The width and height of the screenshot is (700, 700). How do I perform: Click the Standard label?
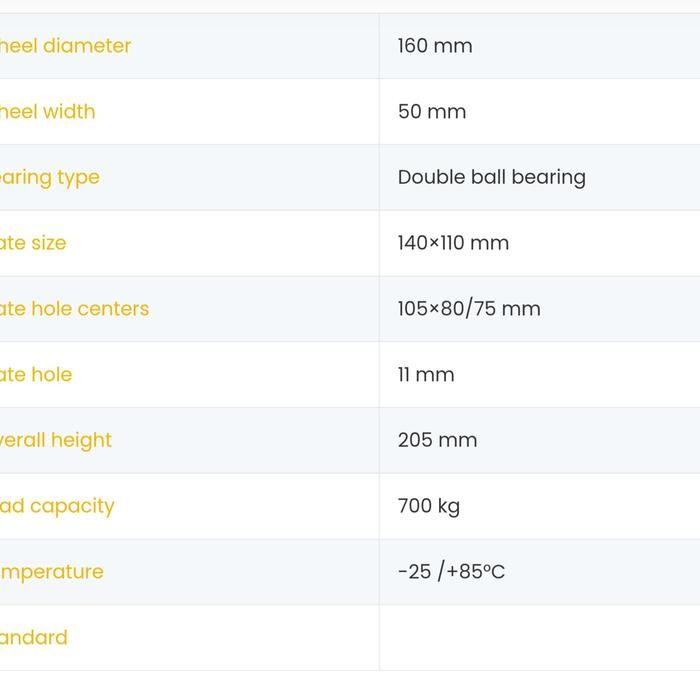click(x=34, y=638)
